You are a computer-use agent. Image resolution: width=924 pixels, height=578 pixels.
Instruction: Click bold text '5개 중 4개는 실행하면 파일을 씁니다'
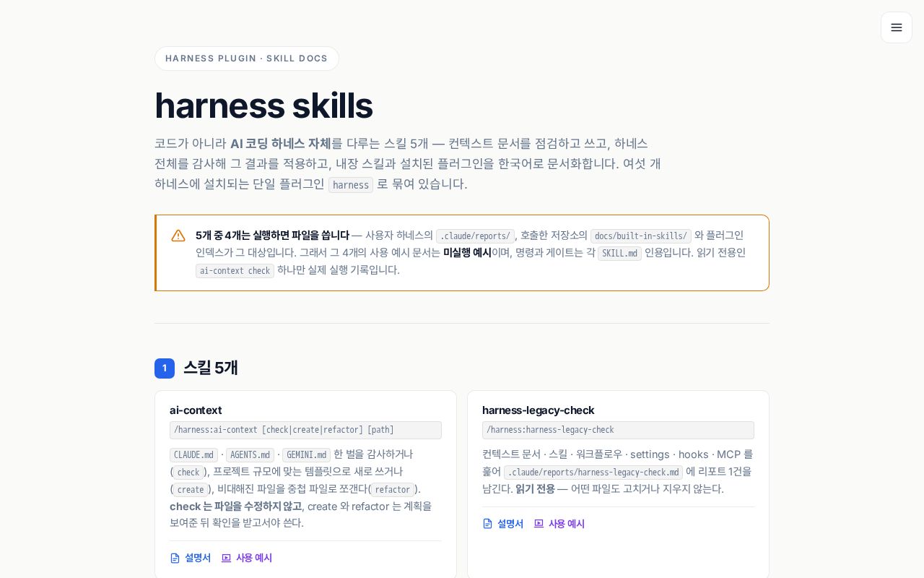pyautogui.click(x=272, y=236)
